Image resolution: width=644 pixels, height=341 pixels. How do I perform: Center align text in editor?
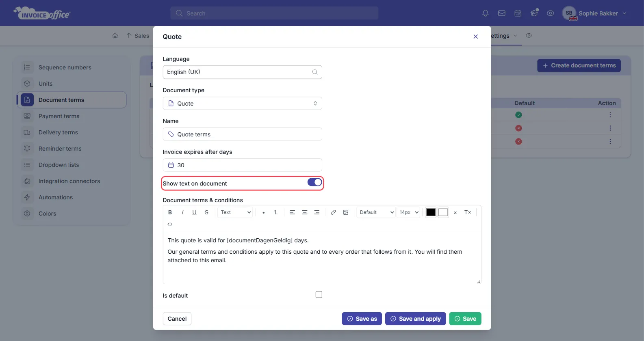click(305, 212)
